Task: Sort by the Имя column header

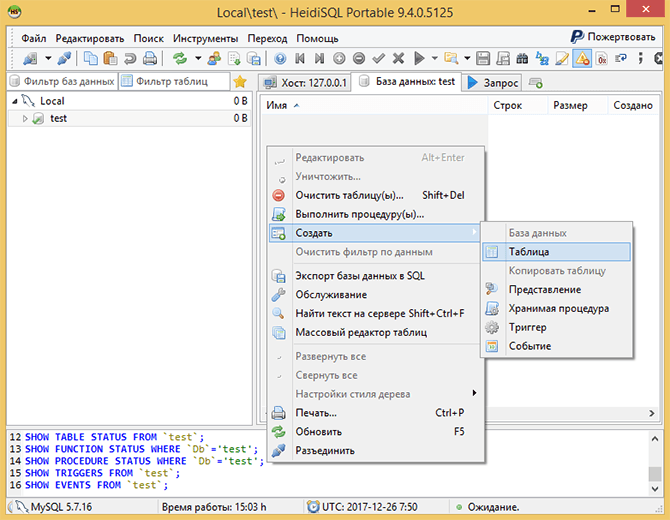Action: click(373, 105)
